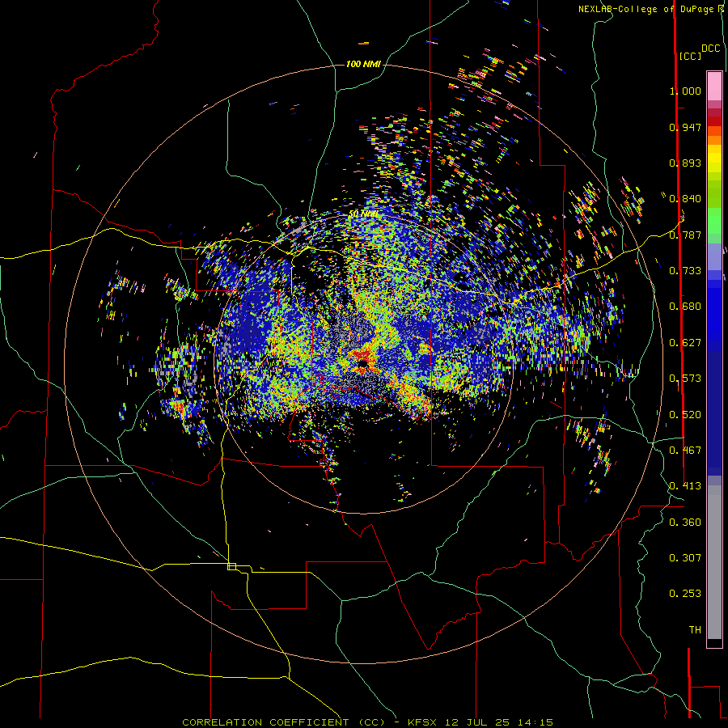Viewport: 728px width, 728px height.
Task: Click the 14:15 timestamp in caption
Action: coord(534,722)
